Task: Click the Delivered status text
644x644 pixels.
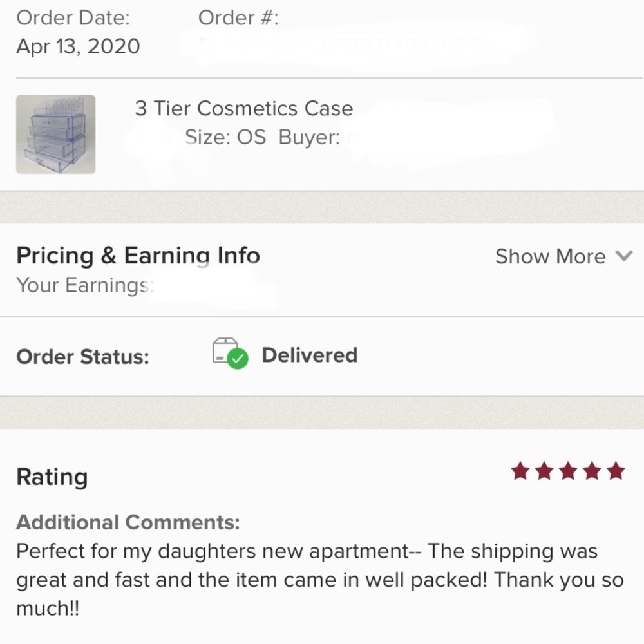Action: pos(310,355)
